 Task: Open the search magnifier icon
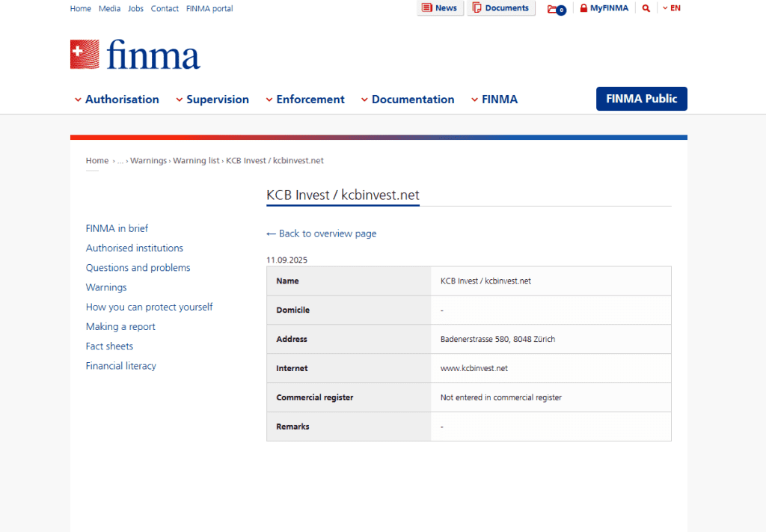coord(646,8)
